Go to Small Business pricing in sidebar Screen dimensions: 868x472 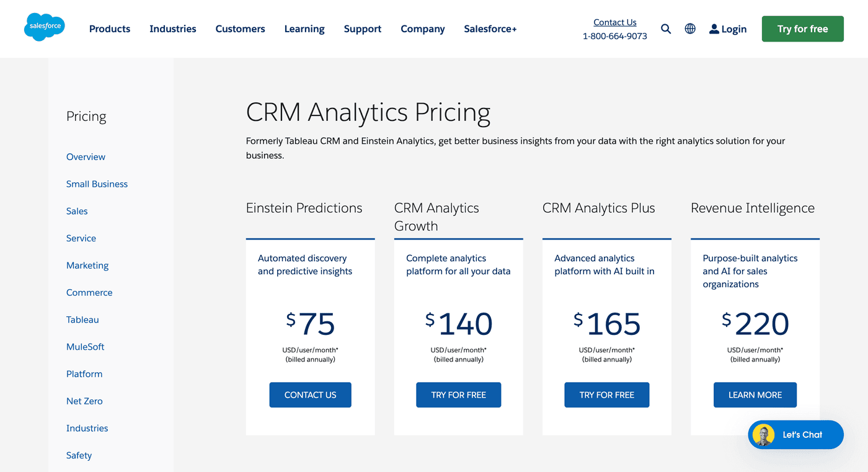click(x=97, y=184)
